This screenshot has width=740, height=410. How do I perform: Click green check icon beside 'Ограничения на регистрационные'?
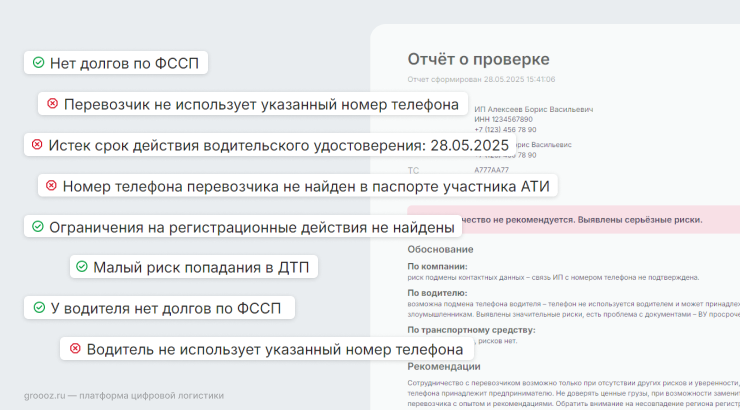point(38,226)
